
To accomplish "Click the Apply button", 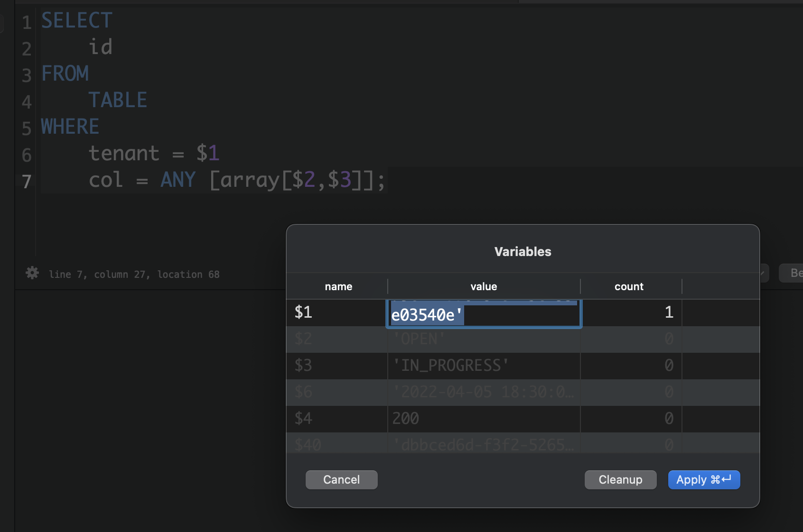I will [x=704, y=480].
